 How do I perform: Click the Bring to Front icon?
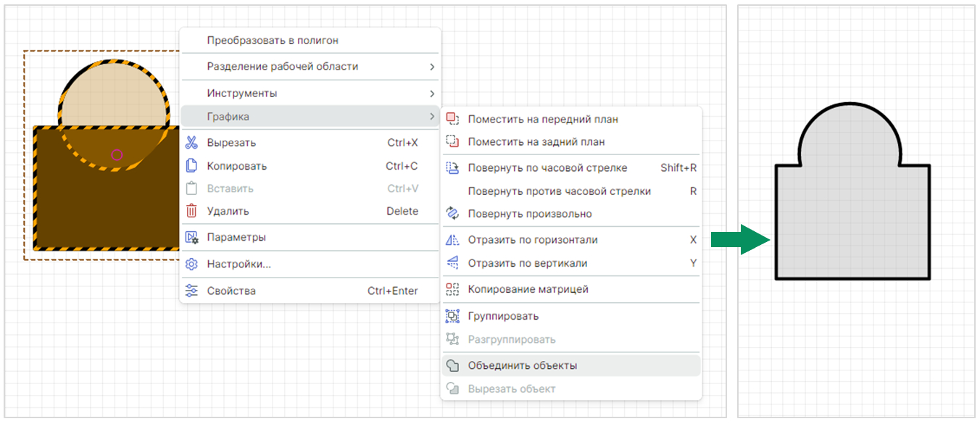452,119
